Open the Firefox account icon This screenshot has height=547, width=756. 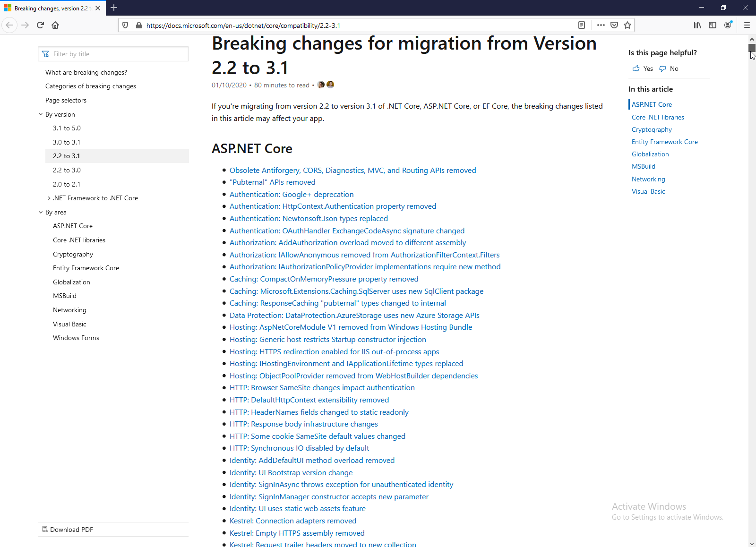[x=728, y=25]
